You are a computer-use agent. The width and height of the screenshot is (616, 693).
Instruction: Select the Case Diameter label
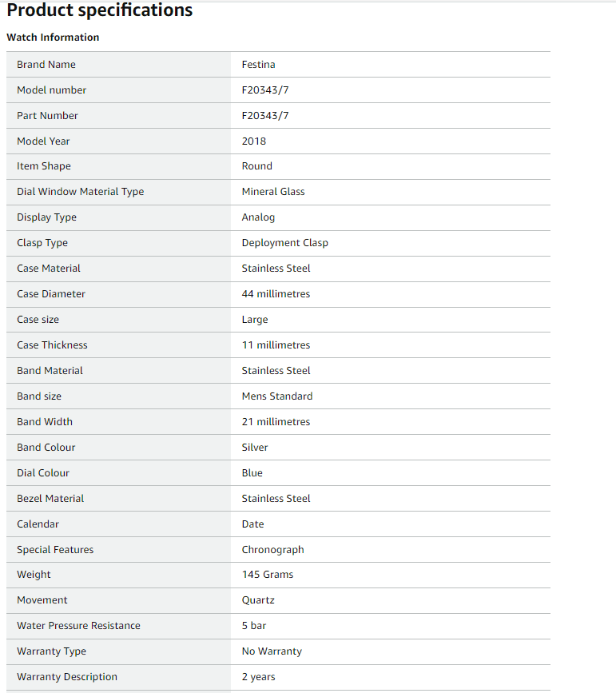click(x=51, y=294)
